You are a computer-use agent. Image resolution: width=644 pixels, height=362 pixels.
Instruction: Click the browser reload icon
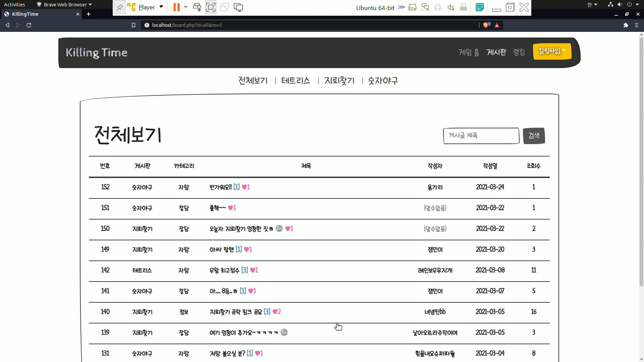[x=29, y=25]
